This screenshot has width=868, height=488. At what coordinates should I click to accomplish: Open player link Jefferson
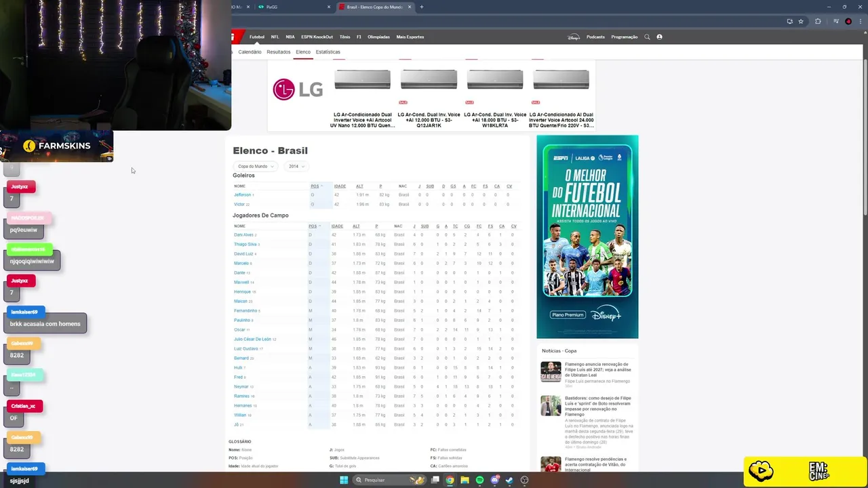pos(242,195)
